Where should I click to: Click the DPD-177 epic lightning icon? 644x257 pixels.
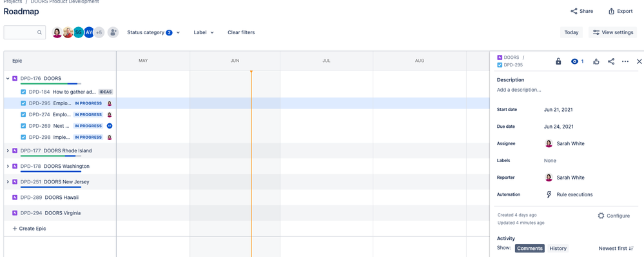[x=15, y=150]
